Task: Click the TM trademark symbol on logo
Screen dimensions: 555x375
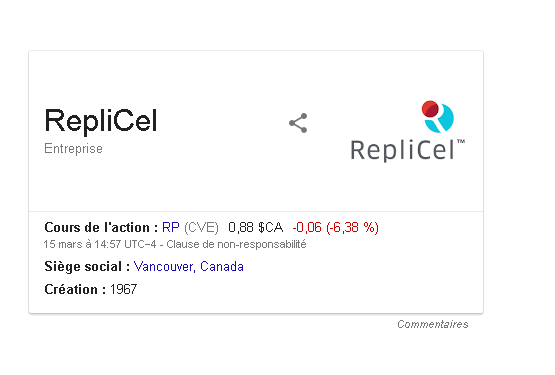Action: [461, 142]
